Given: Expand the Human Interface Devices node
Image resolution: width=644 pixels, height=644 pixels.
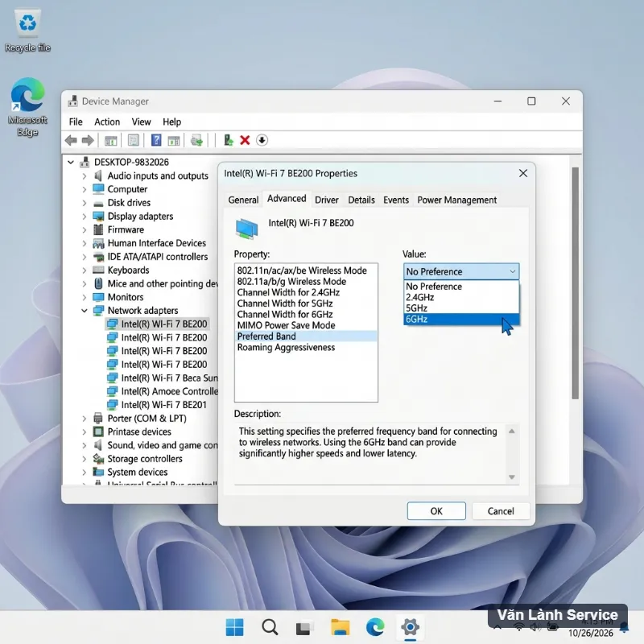Looking at the screenshot, I should tap(85, 244).
